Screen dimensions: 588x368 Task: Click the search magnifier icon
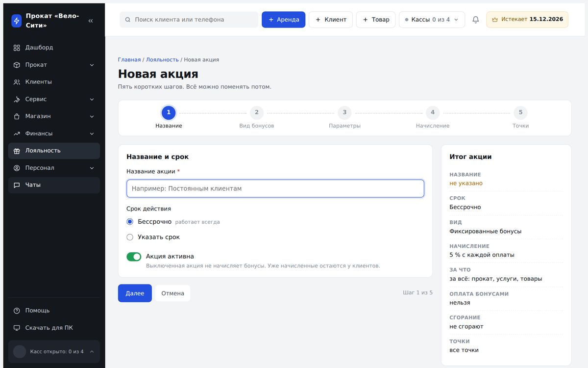[128, 20]
